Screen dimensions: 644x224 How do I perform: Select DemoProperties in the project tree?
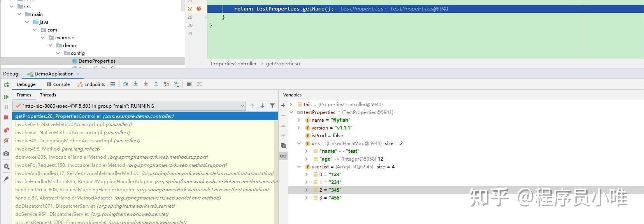97,61
